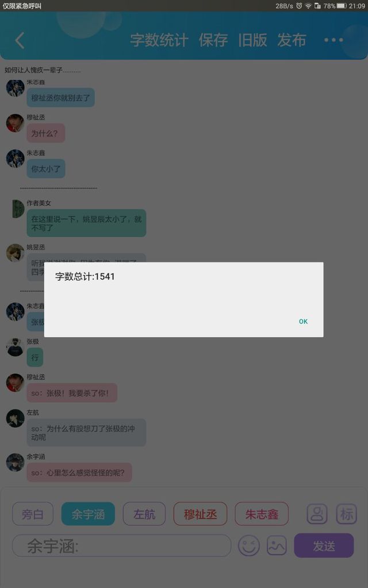Open the character management person icon

click(x=317, y=514)
